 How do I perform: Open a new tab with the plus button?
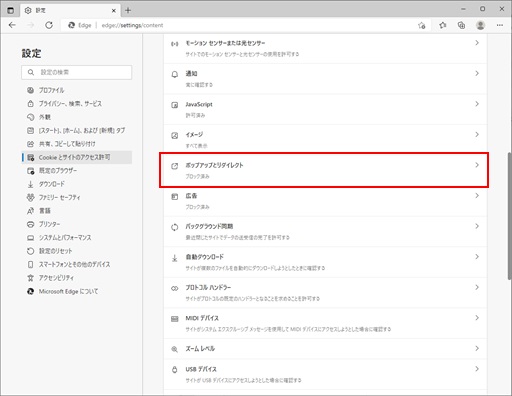pos(128,10)
